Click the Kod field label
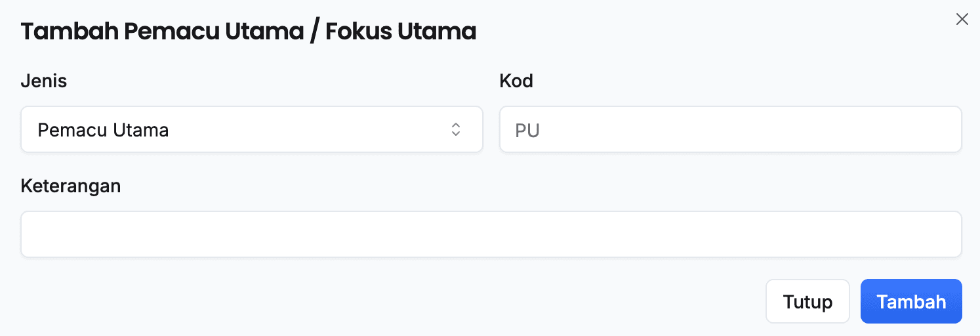This screenshot has height=336, width=980. point(516,81)
